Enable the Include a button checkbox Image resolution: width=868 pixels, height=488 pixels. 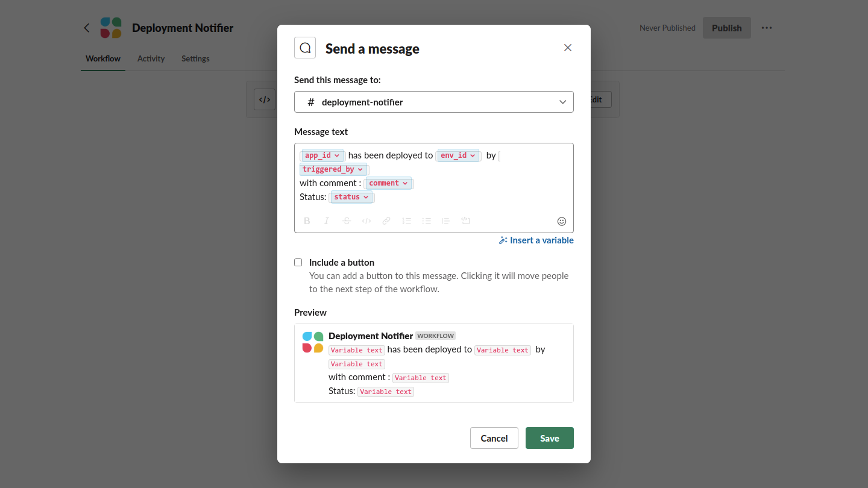tap(298, 263)
